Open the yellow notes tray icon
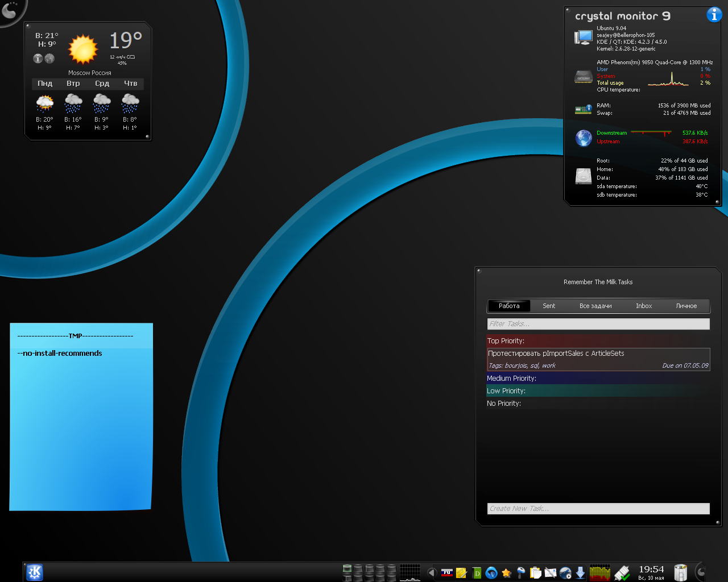The height and width of the screenshot is (582, 728). coord(462,573)
